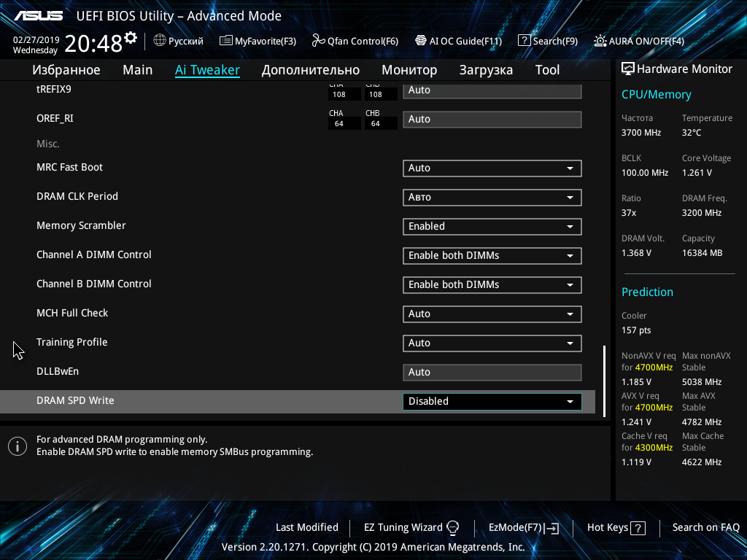Click the Hardware Monitor display icon
Viewport: 747px width, 560px height.
click(x=628, y=69)
